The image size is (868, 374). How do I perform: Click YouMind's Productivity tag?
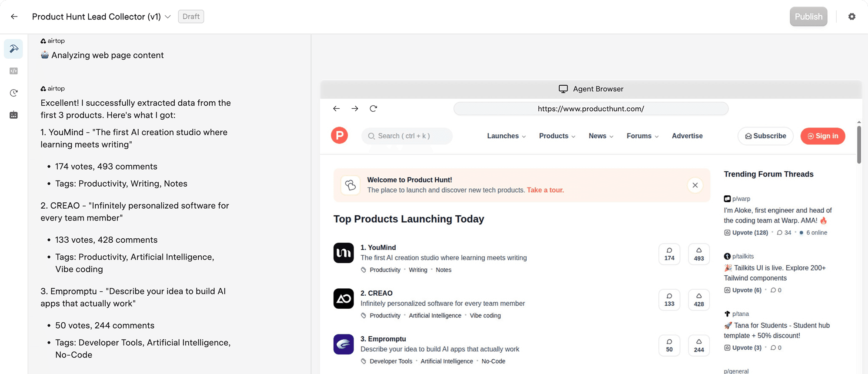point(385,270)
